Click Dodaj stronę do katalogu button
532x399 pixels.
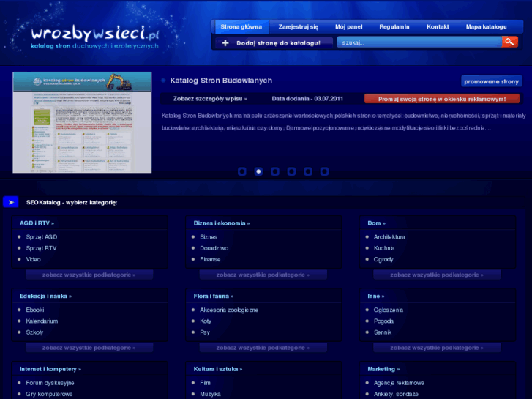click(x=274, y=43)
